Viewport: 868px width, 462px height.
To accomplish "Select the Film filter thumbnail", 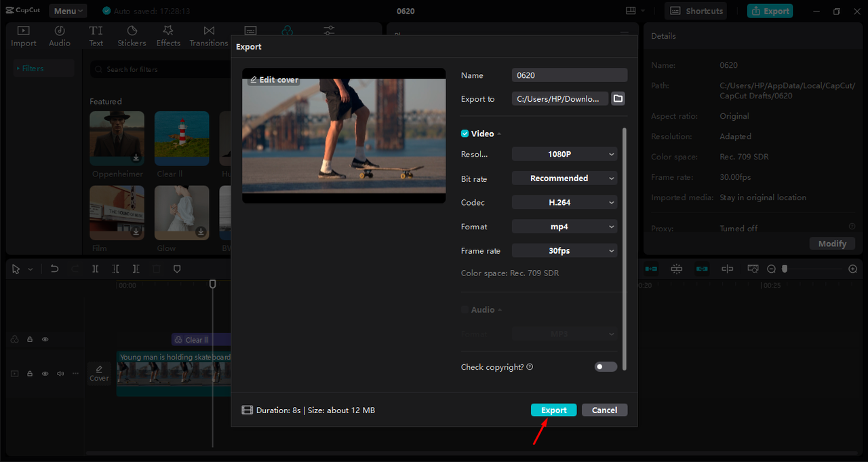I will coord(117,213).
